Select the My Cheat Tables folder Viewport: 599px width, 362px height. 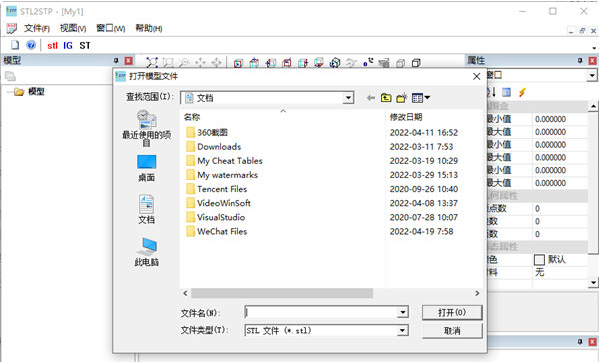[x=224, y=161]
